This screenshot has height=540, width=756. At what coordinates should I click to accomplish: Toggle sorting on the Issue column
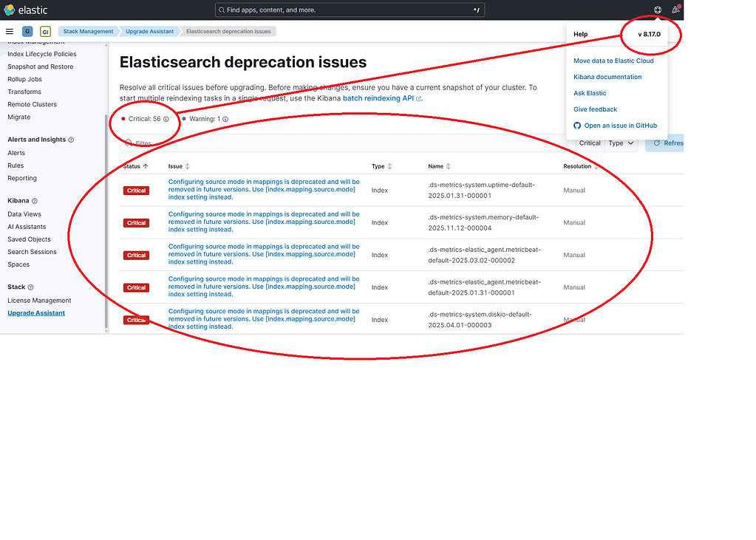pos(188,166)
